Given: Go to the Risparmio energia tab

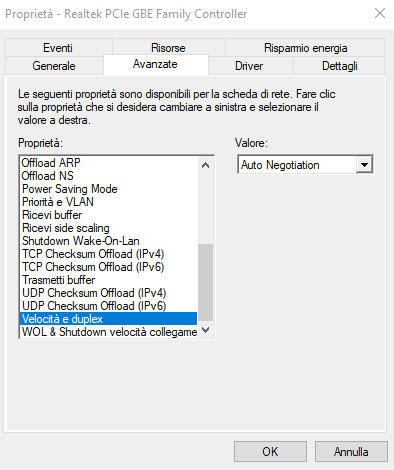Looking at the screenshot, I should pos(305,48).
